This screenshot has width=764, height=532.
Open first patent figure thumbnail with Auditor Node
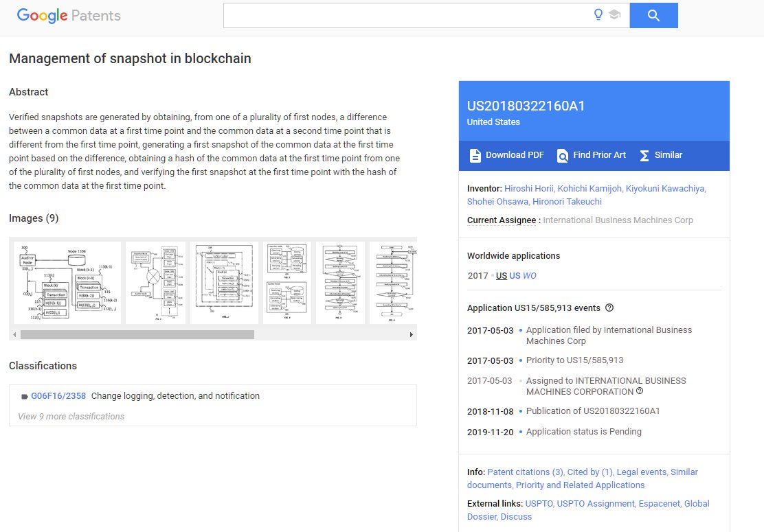(x=67, y=283)
